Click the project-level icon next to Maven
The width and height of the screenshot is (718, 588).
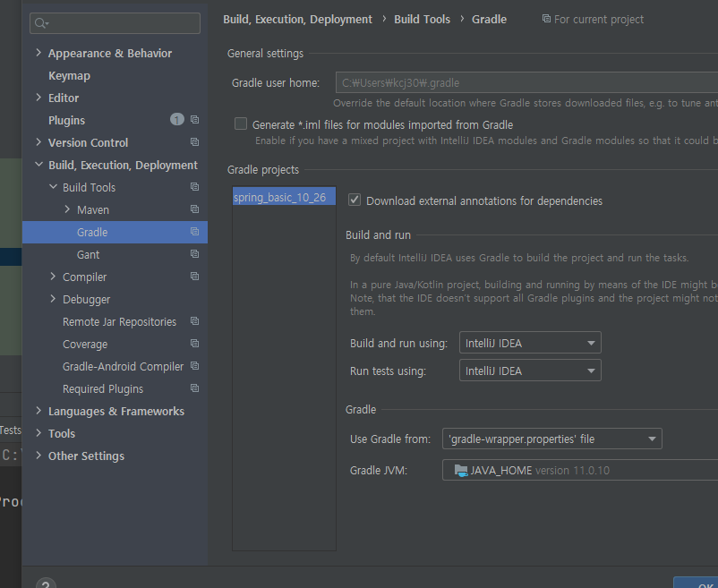(194, 209)
